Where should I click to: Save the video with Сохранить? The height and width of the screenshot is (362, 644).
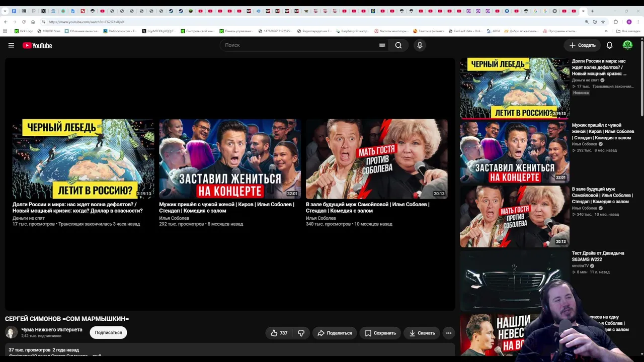[380, 333]
